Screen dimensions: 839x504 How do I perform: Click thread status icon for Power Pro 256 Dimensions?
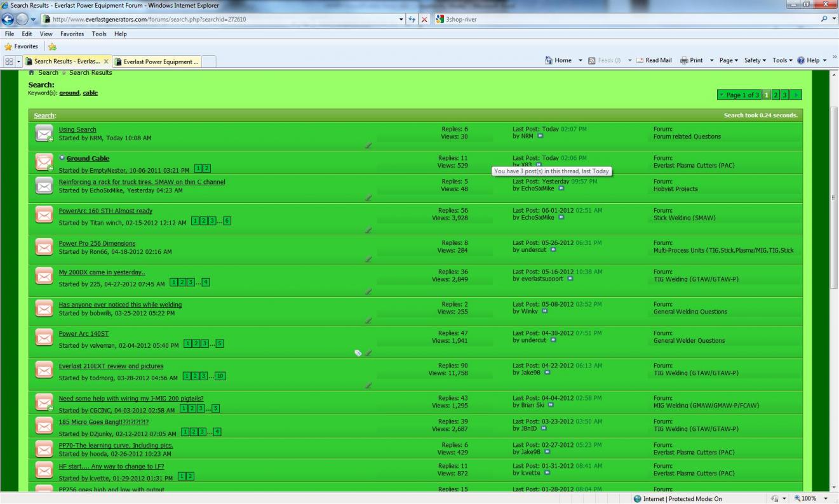tap(44, 247)
